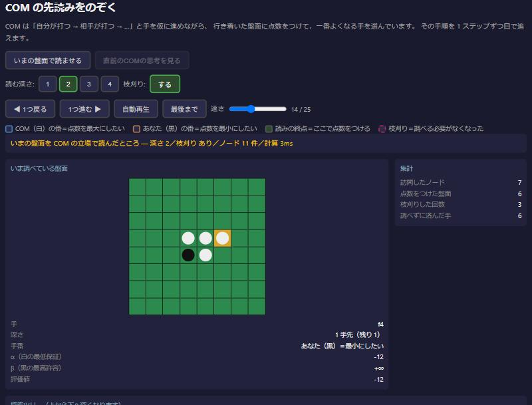Click the 枝刈りした回数 row label
The height and width of the screenshot is (405, 532).
422,205
